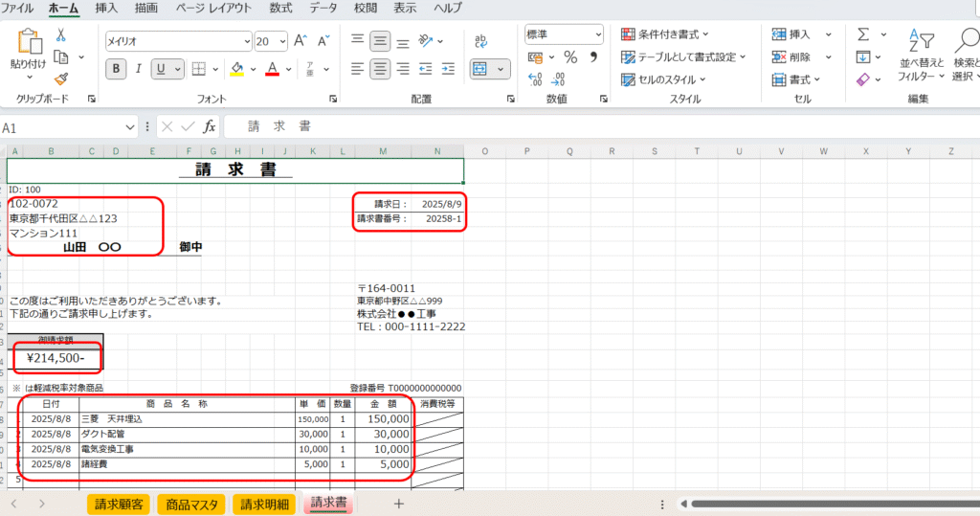
Task: Click the insert function fx icon
Action: pyautogui.click(x=210, y=126)
